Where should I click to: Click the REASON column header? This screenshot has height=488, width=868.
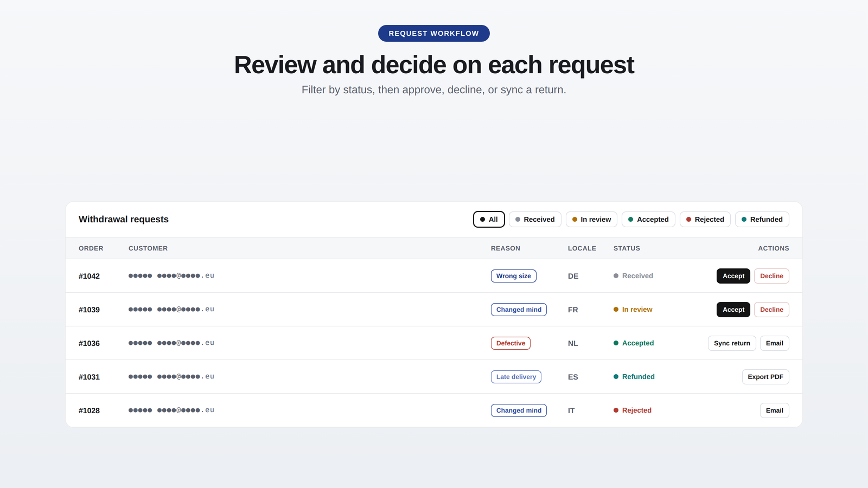[x=506, y=248]
